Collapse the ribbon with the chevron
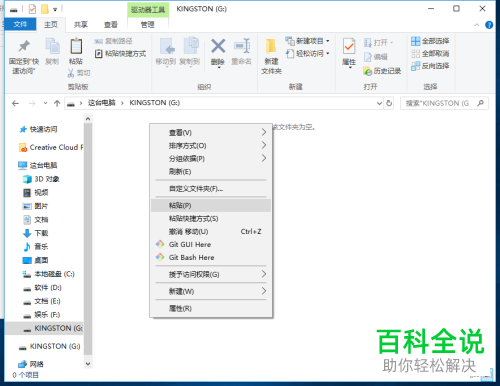The height and width of the screenshot is (386, 500). click(x=477, y=25)
